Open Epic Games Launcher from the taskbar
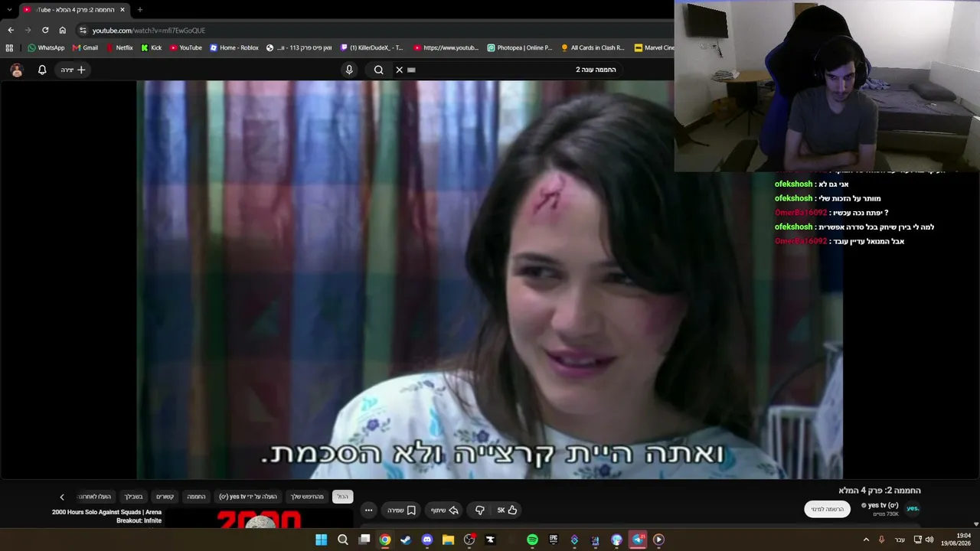Image resolution: width=980 pixels, height=551 pixels. click(554, 540)
